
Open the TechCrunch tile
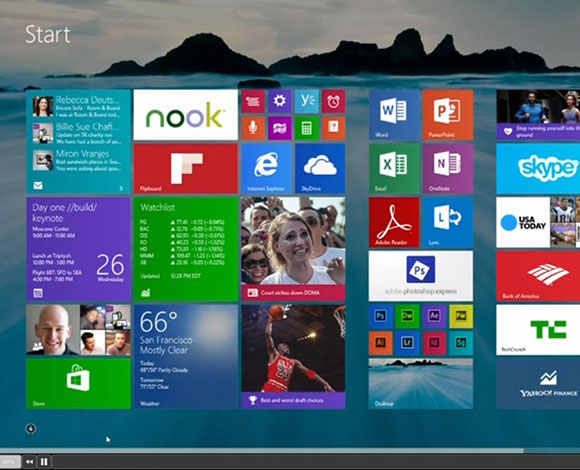pyautogui.click(x=538, y=330)
